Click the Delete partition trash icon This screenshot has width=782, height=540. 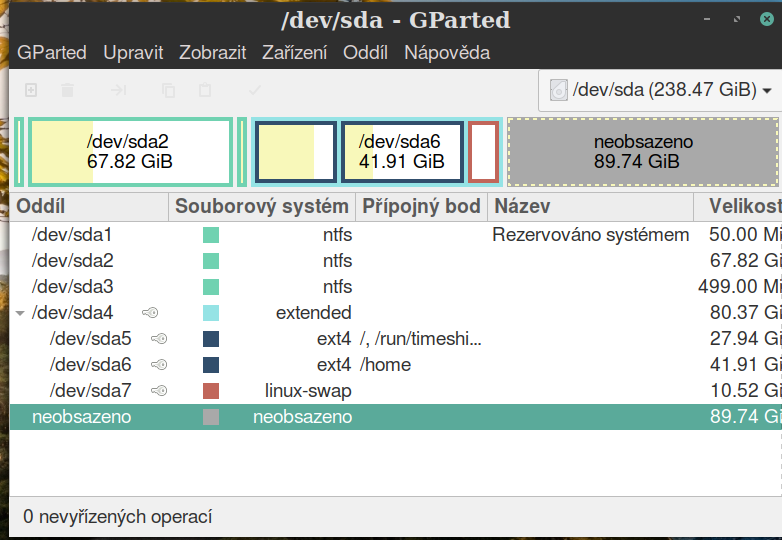pos(67,91)
